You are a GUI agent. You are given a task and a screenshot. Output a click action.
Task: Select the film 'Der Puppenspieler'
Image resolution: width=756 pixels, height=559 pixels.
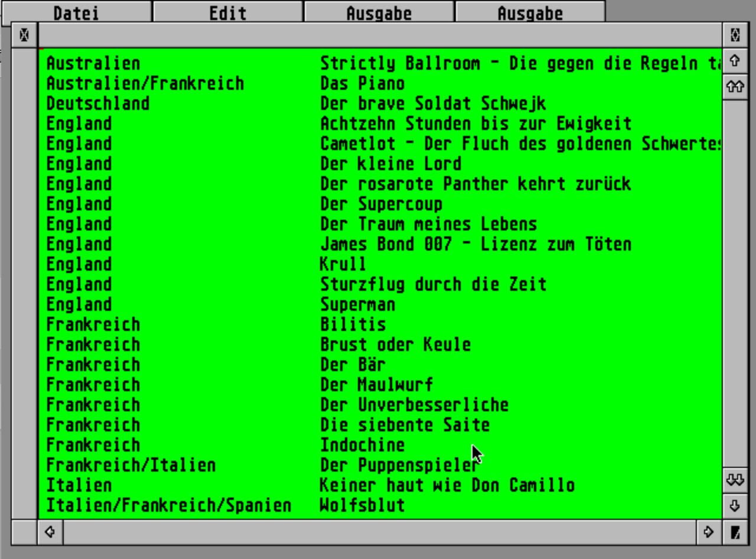tap(400, 465)
